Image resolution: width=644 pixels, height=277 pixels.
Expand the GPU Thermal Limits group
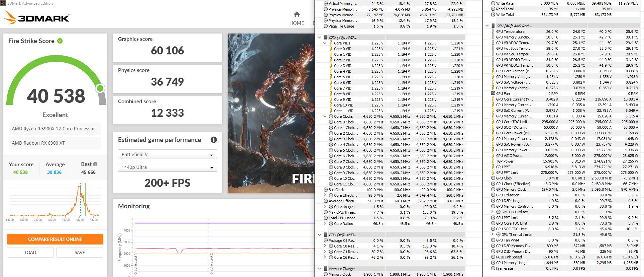pyautogui.click(x=492, y=235)
